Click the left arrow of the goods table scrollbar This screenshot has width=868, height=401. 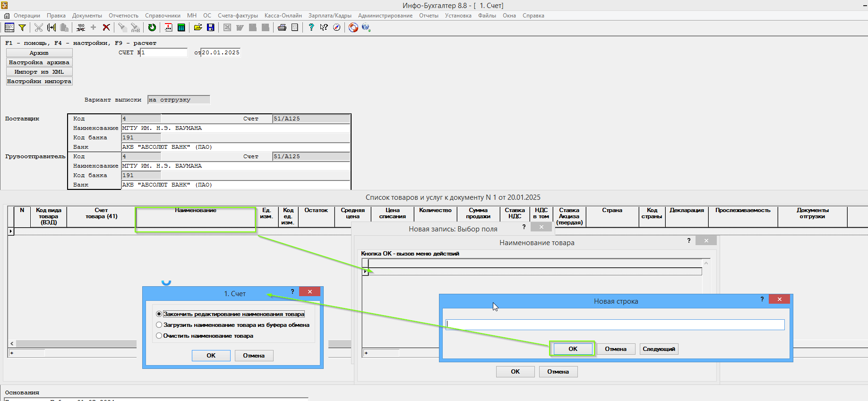(12, 344)
